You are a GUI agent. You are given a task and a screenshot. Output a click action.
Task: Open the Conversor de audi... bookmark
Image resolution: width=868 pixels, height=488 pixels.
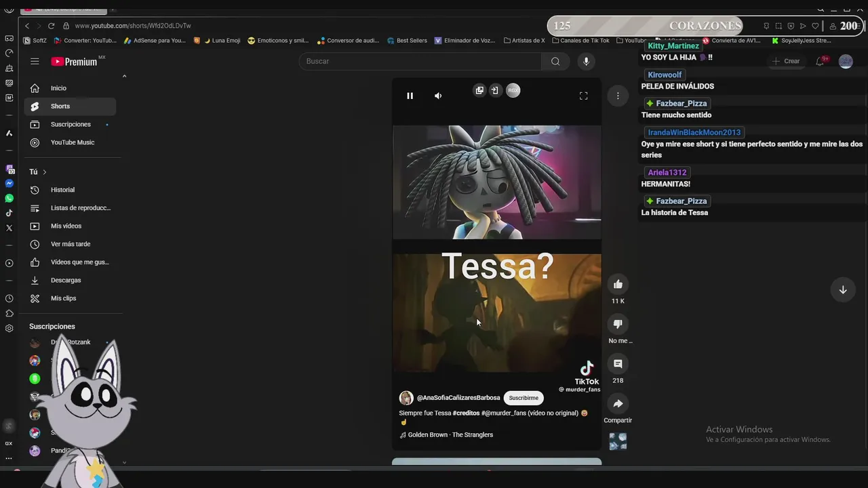pyautogui.click(x=349, y=41)
